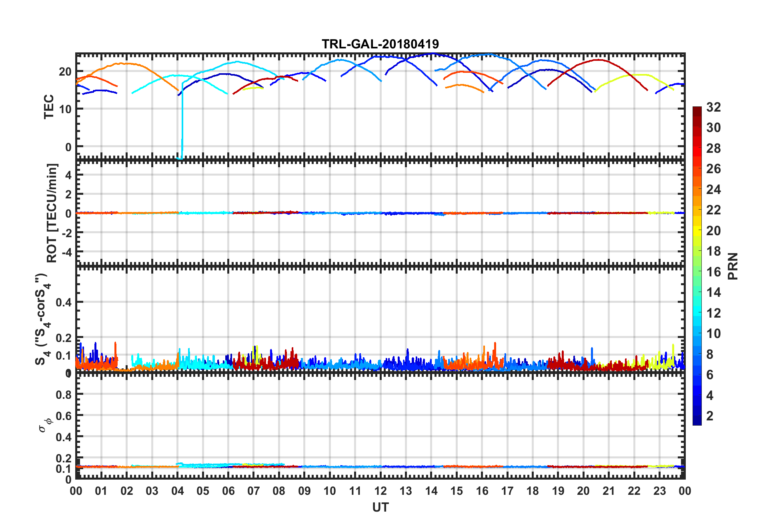Click the x-axis tick label 12
Image resolution: width=761 pixels, height=532 pixels.
(380, 491)
